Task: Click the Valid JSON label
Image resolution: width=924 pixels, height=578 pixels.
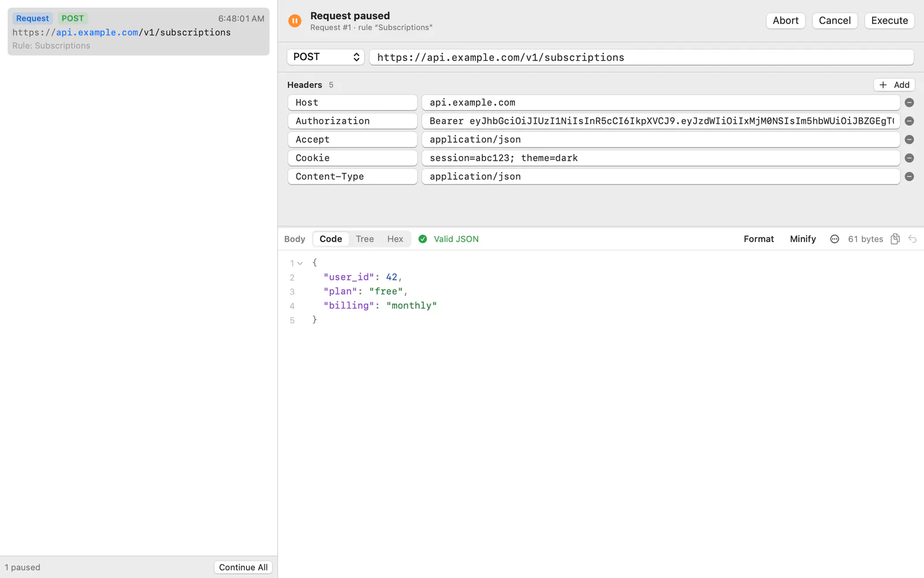Action: click(x=456, y=239)
